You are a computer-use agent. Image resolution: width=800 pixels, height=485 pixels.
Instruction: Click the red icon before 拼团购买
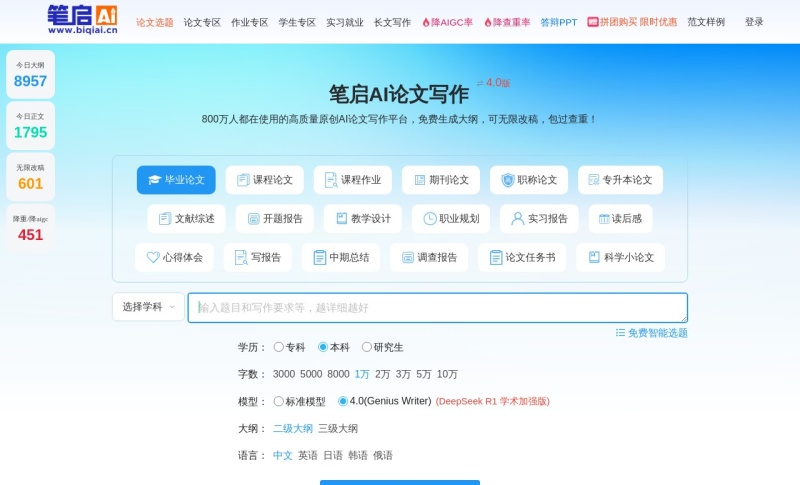[592, 22]
